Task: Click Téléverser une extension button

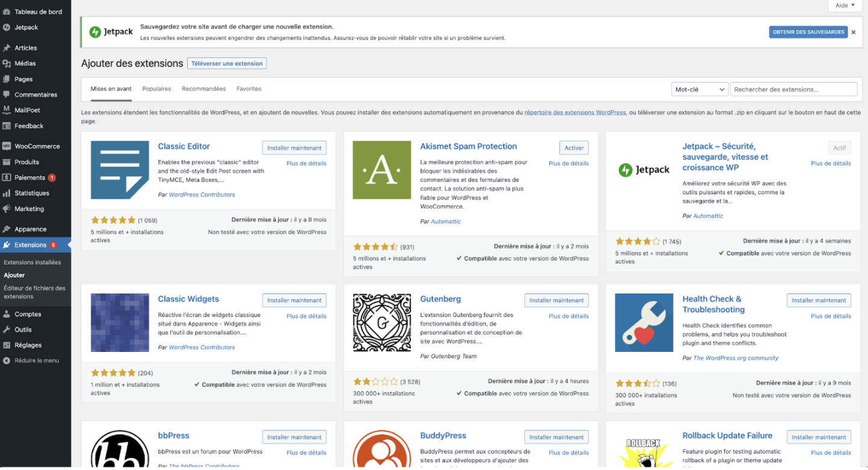Action: pos(227,63)
